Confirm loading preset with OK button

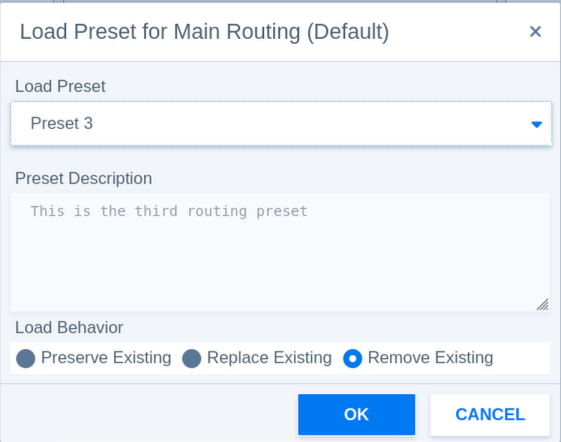[x=356, y=414]
